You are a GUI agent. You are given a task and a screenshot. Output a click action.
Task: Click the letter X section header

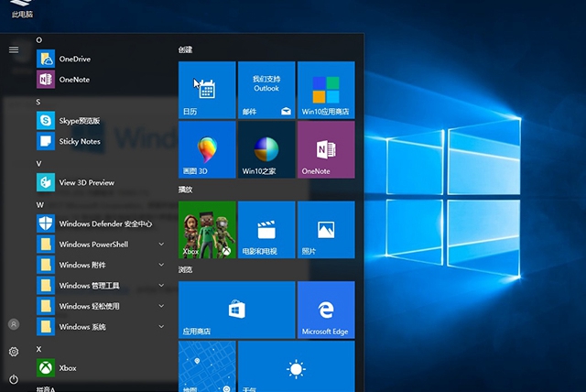[38, 349]
